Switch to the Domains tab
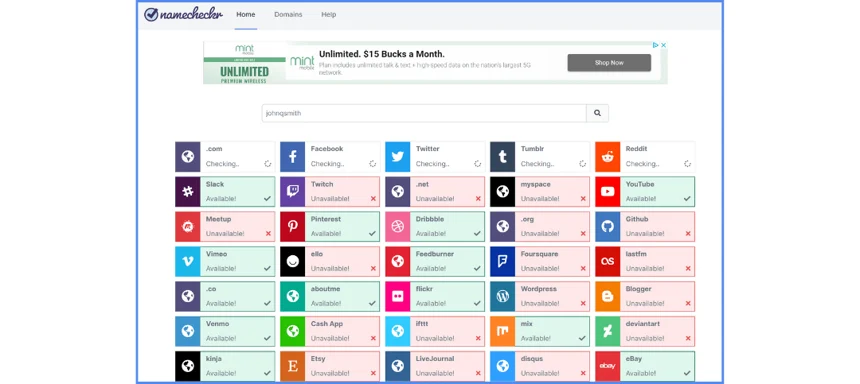The height and width of the screenshot is (384, 860). [288, 15]
